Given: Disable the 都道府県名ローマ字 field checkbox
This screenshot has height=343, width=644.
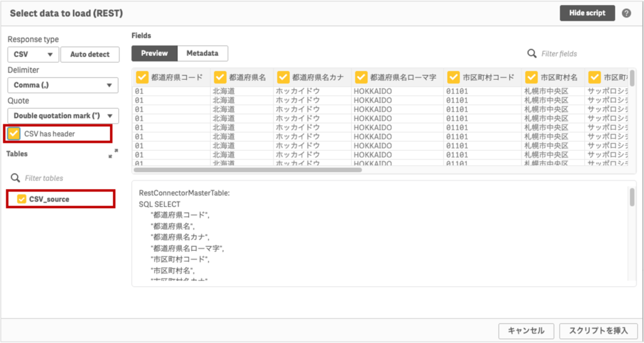Looking at the screenshot, I should (361, 77).
